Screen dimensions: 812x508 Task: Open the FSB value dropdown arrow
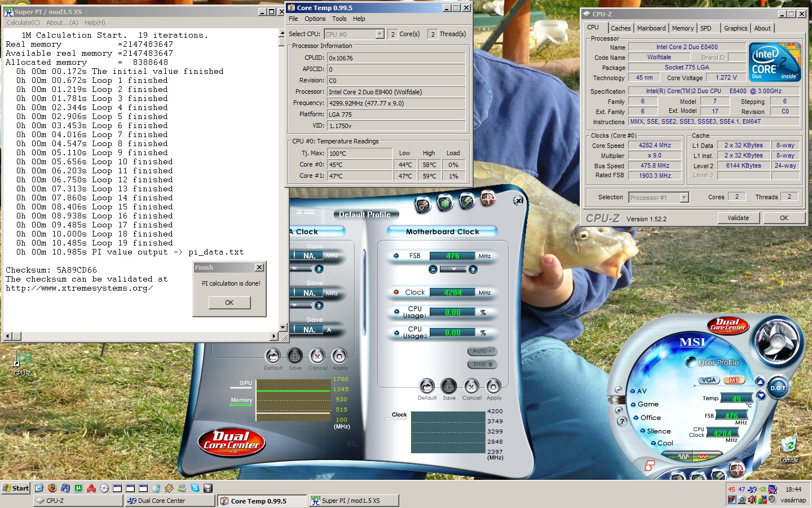(x=453, y=270)
